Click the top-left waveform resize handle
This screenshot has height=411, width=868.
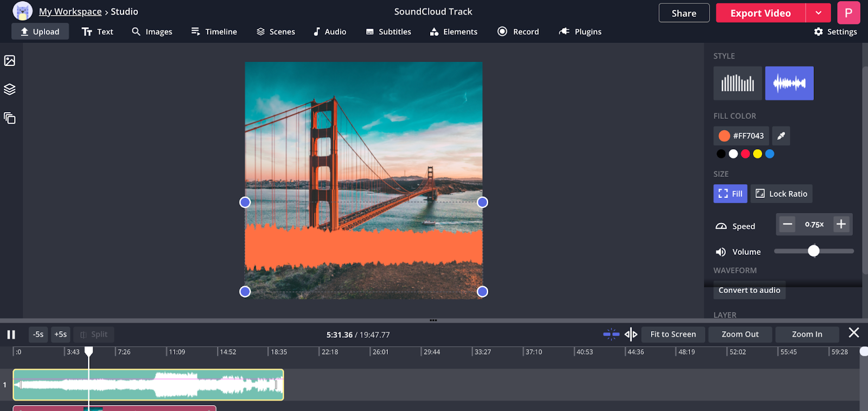(x=245, y=202)
